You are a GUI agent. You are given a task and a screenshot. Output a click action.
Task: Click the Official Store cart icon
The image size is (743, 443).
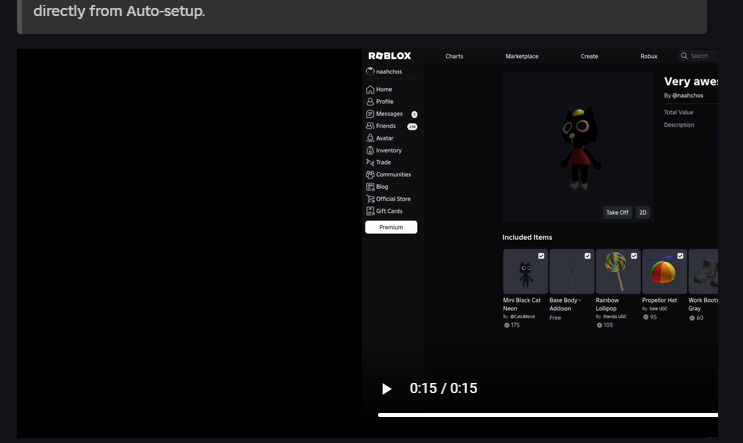click(x=370, y=199)
